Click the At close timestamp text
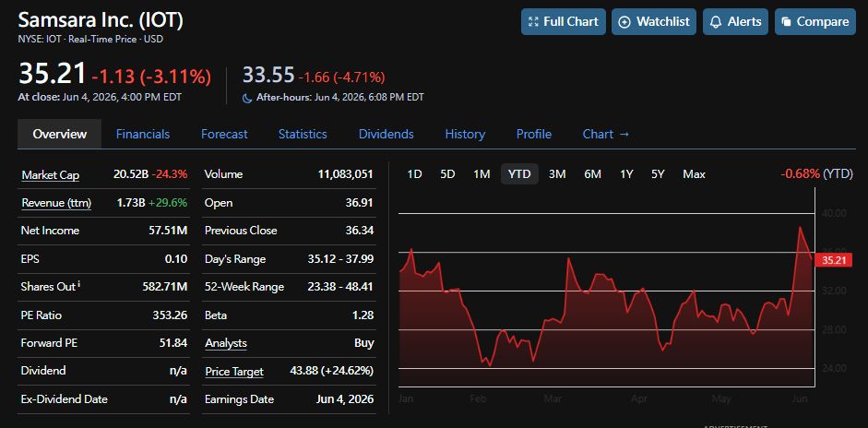 click(100, 97)
